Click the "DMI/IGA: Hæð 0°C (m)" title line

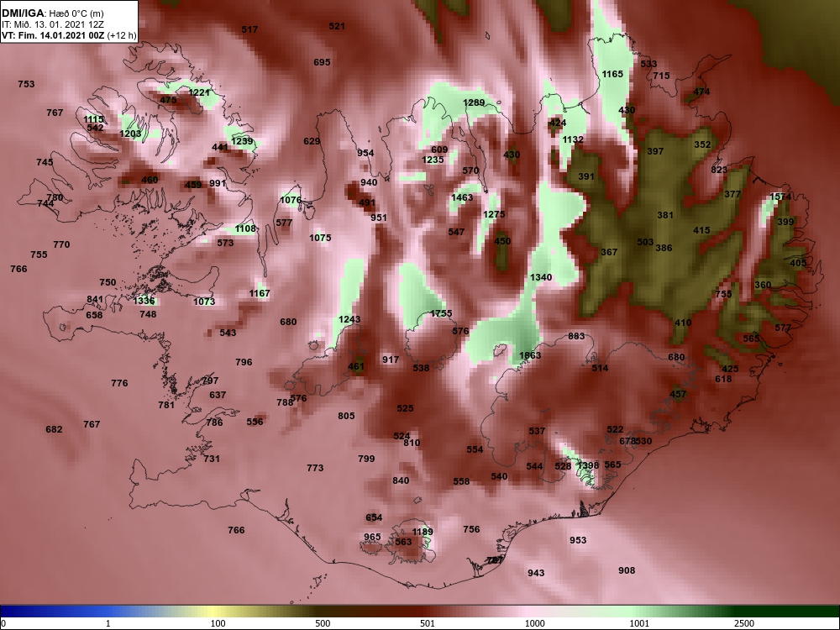(x=52, y=13)
